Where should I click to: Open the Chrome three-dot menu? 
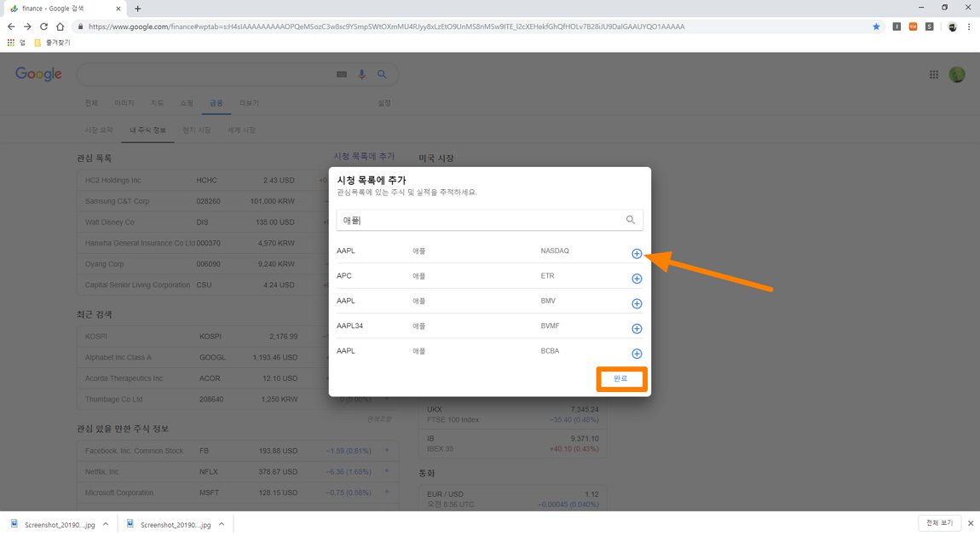[969, 26]
